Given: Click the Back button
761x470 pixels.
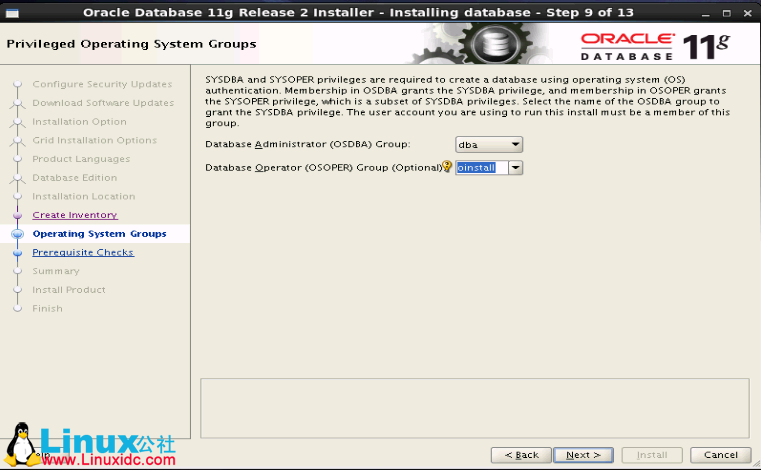Looking at the screenshot, I should click(x=521, y=455).
